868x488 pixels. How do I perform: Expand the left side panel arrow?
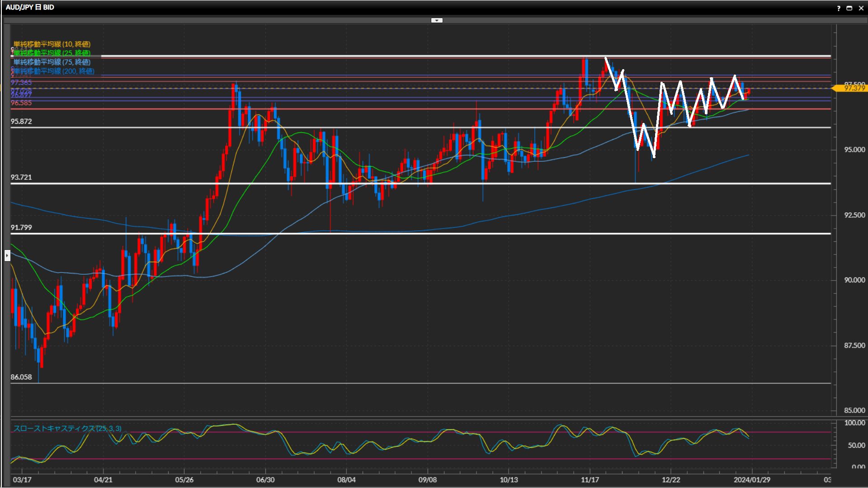pyautogui.click(x=7, y=256)
